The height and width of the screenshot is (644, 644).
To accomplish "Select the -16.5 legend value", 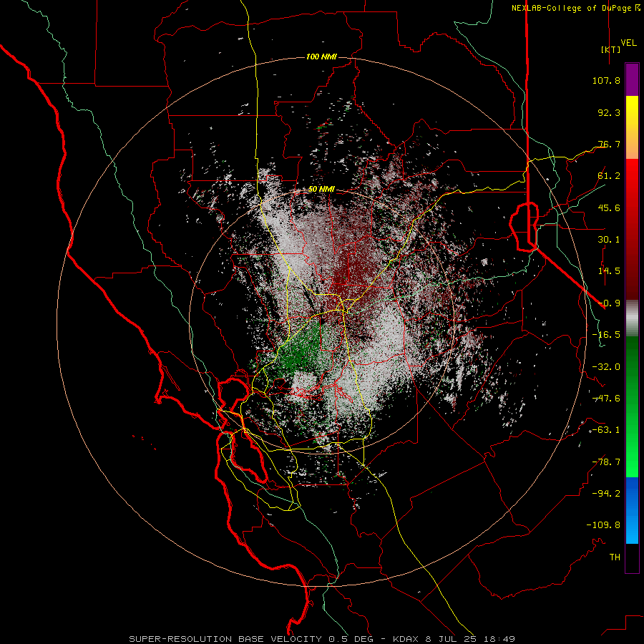I will 606,335.
